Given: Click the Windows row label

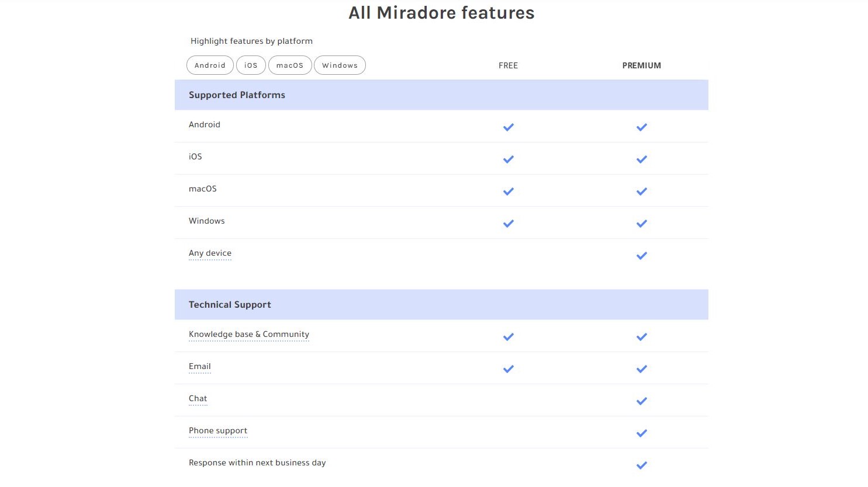Looking at the screenshot, I should [x=207, y=221].
